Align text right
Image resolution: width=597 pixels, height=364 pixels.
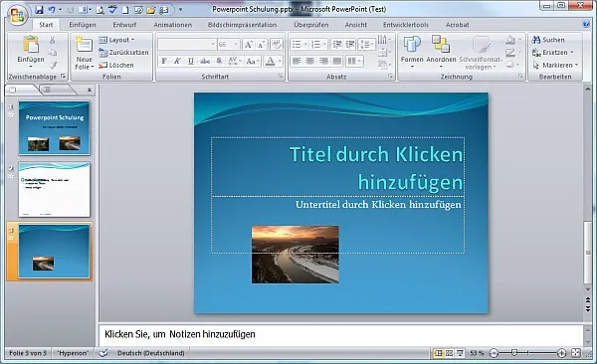(x=323, y=61)
